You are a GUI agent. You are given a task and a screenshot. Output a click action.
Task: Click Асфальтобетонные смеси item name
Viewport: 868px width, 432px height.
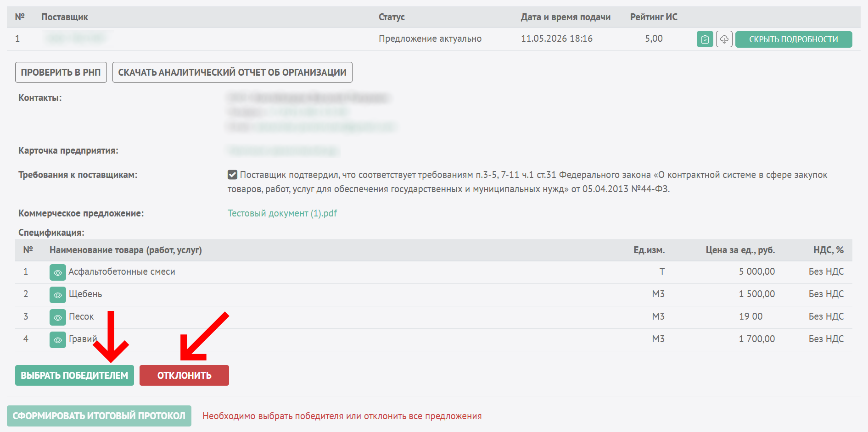click(x=122, y=271)
